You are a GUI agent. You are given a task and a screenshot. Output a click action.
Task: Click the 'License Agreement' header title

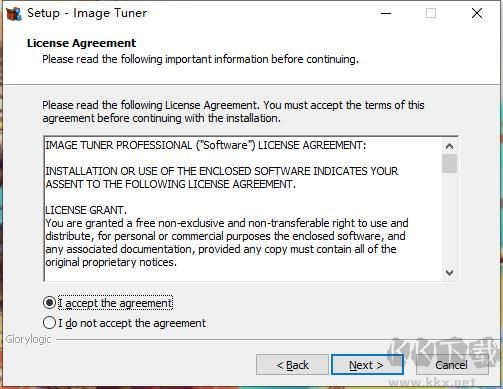82,43
